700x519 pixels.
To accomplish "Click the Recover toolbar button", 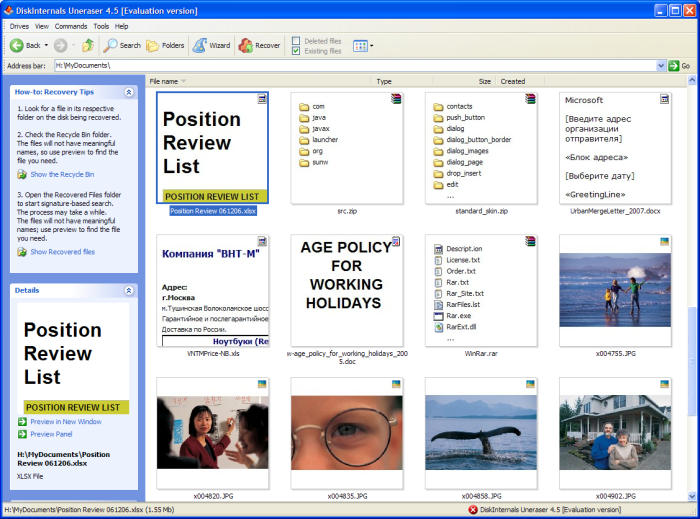I will (259, 45).
